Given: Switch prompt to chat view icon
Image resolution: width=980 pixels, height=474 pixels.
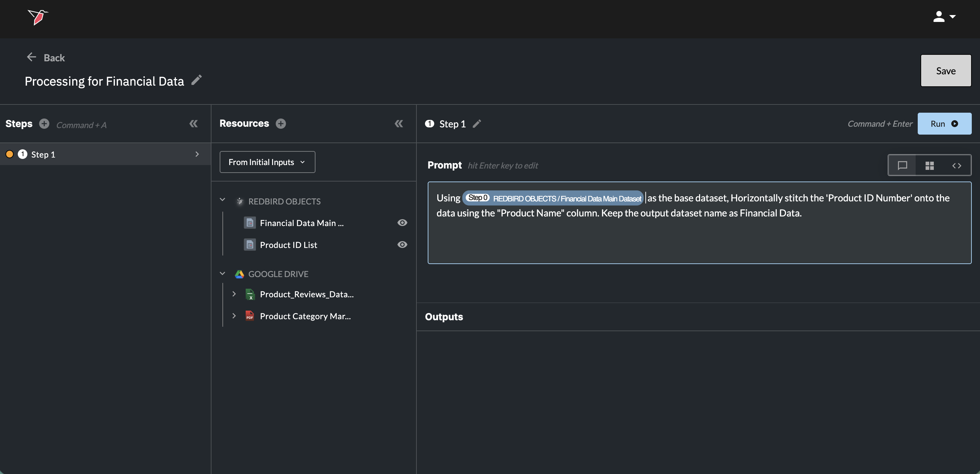Looking at the screenshot, I should [x=902, y=165].
